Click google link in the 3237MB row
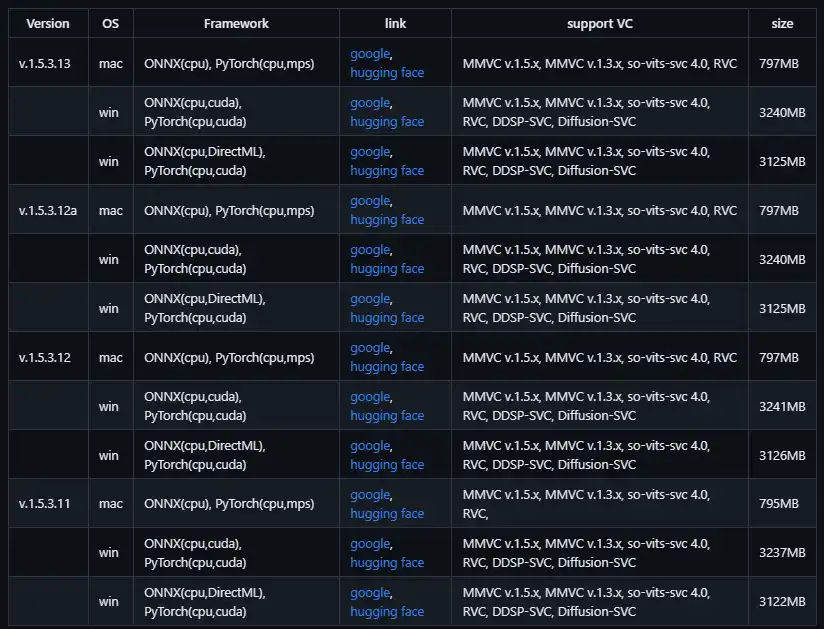This screenshot has height=629, width=824. point(370,544)
